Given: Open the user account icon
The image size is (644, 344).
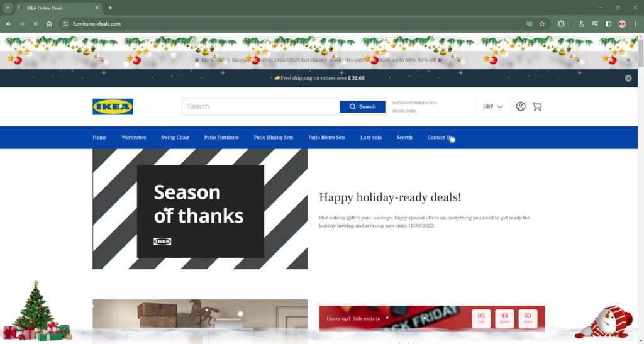Looking at the screenshot, I should (x=520, y=106).
